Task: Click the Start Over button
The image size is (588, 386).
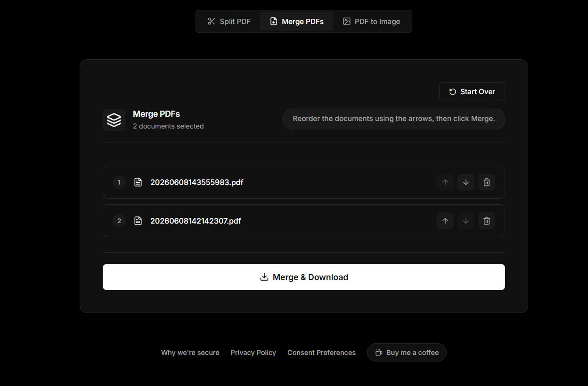Action: point(472,92)
